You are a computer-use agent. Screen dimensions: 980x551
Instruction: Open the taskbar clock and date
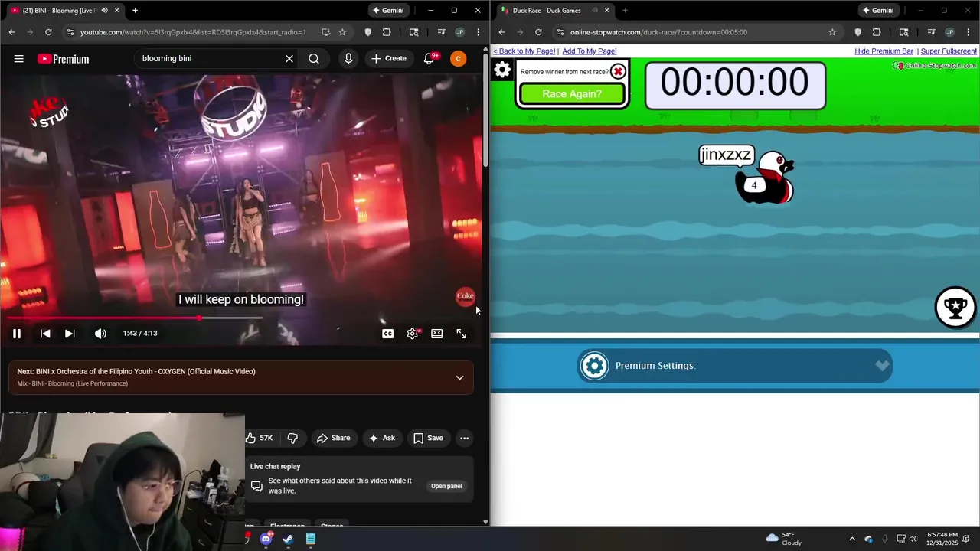coord(942,539)
